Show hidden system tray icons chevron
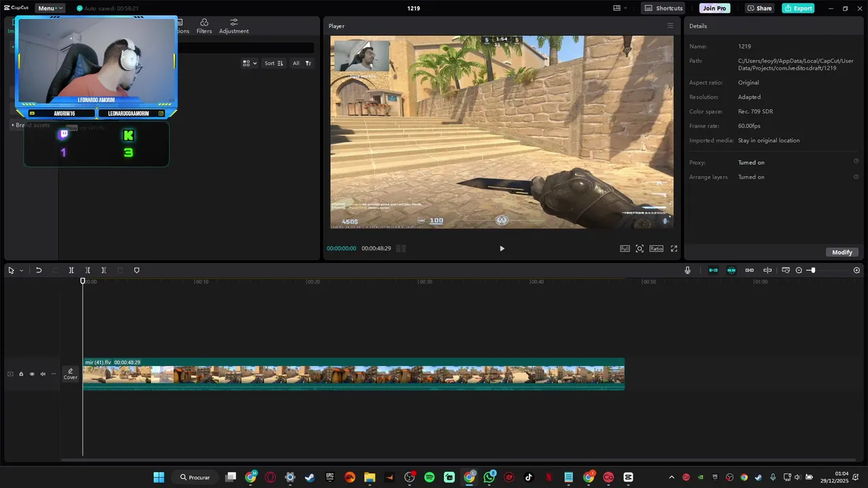This screenshot has width=868, height=488. coord(671,477)
